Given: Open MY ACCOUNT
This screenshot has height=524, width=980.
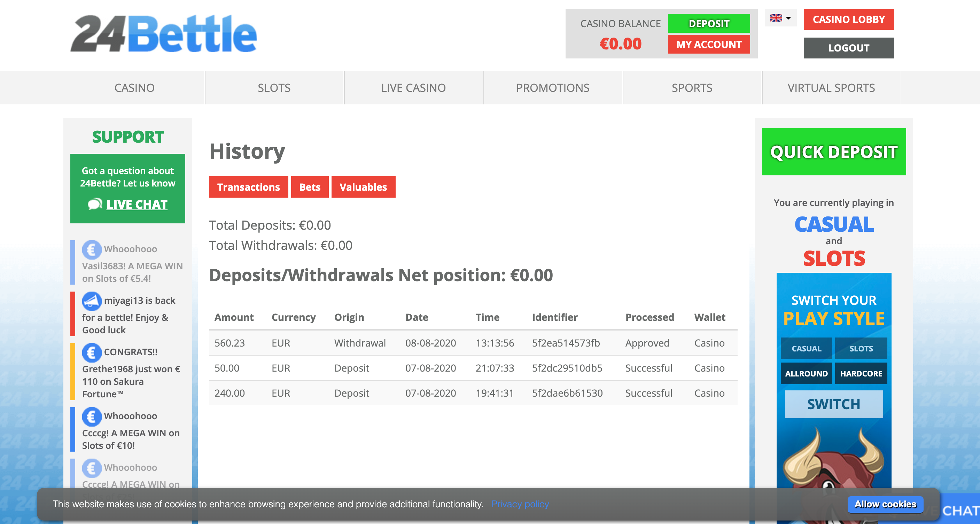Looking at the screenshot, I should coord(709,45).
